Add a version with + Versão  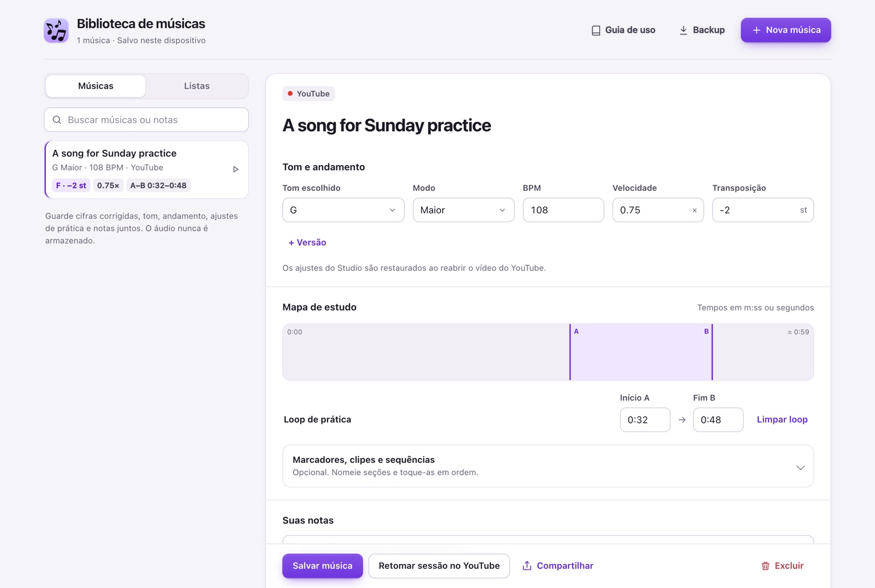[307, 242]
